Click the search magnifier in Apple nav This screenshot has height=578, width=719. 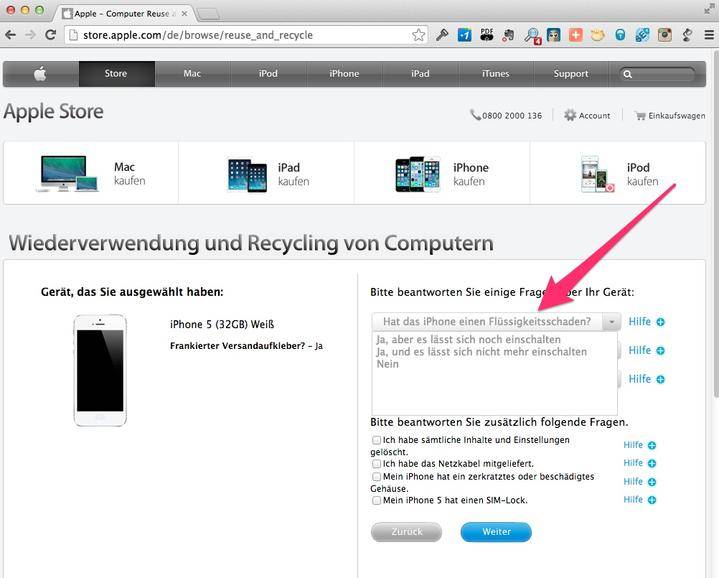pyautogui.click(x=628, y=74)
